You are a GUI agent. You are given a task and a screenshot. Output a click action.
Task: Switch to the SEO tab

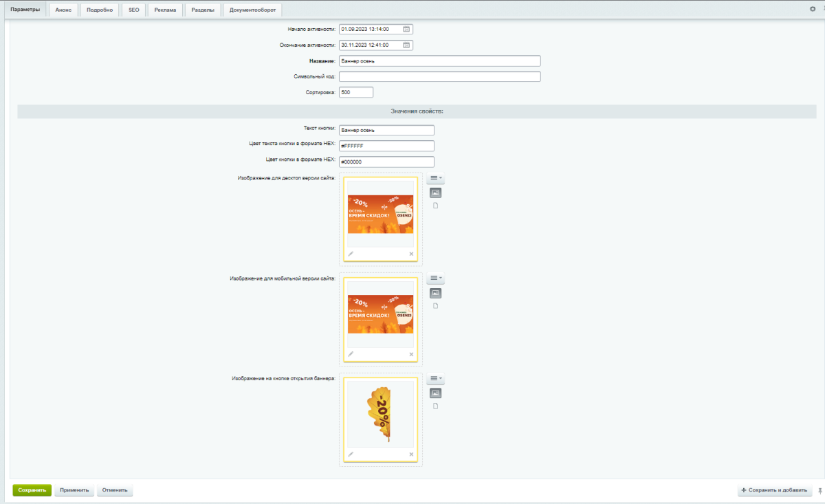click(x=133, y=10)
